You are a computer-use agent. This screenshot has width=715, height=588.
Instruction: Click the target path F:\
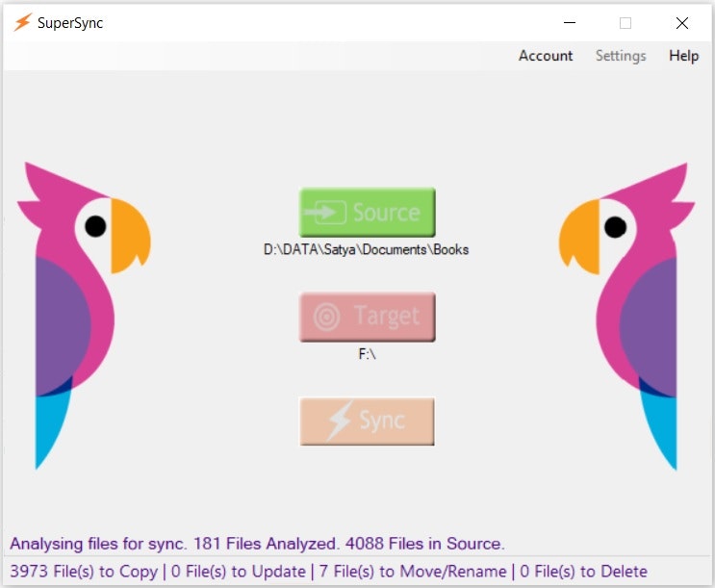tap(367, 353)
